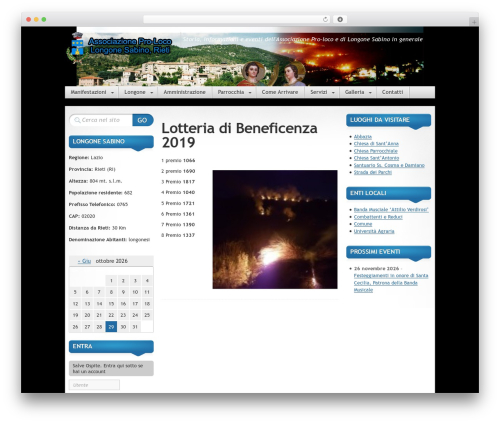Click the GO search button

[x=143, y=120]
